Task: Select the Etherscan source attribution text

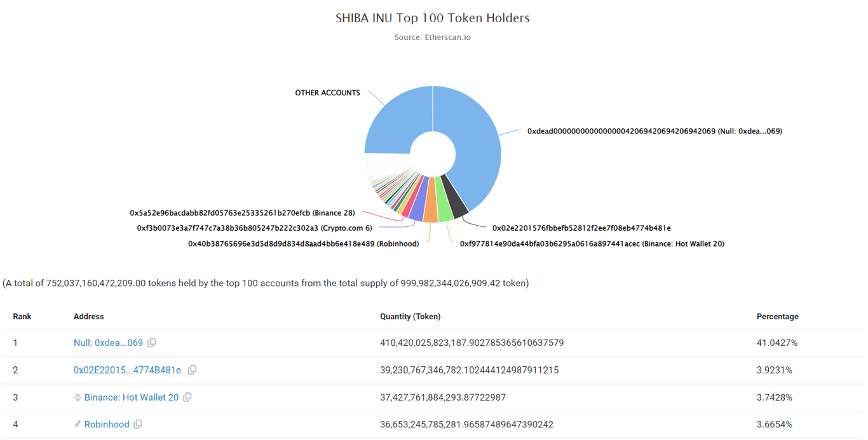Action: [433, 37]
